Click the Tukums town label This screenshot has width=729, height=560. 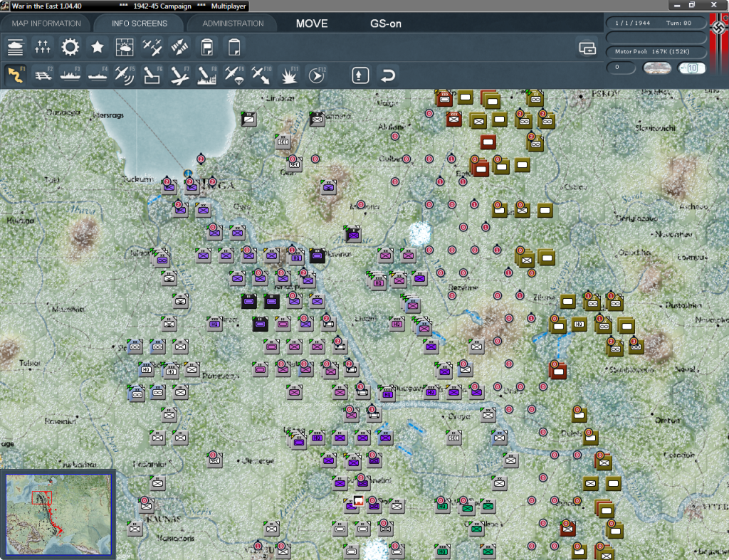137,179
